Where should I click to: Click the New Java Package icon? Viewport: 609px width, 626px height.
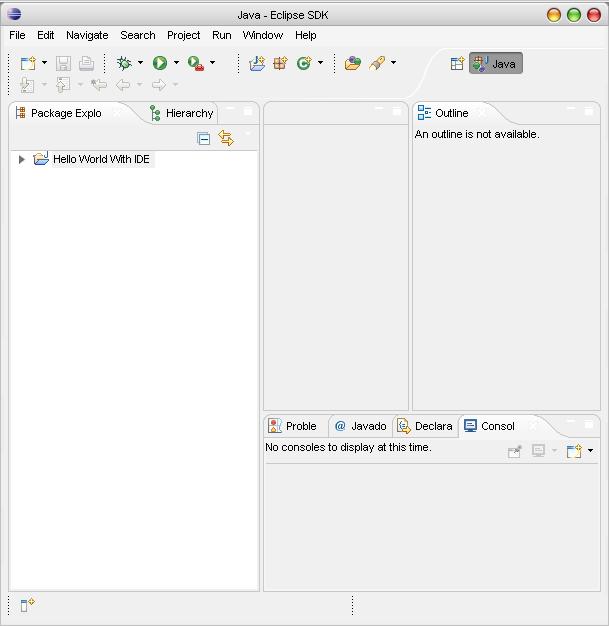click(x=280, y=63)
